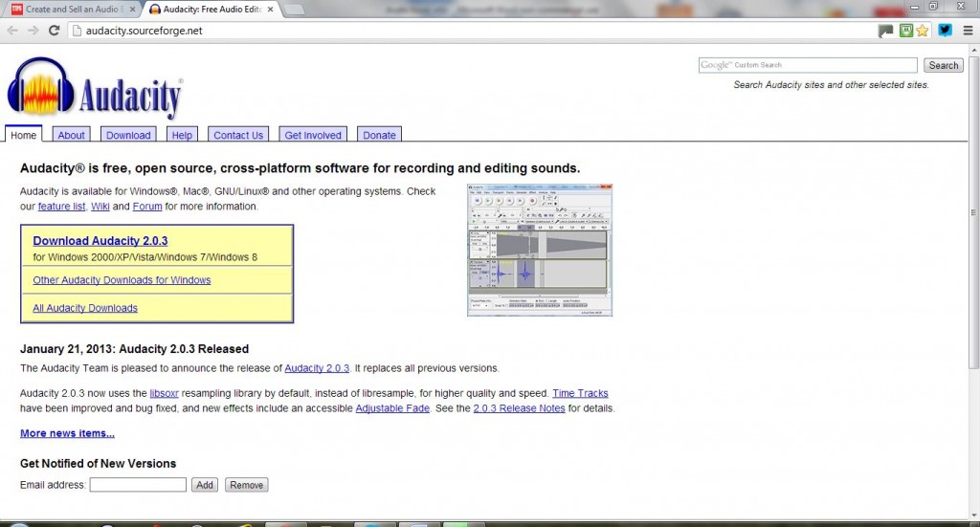Go to the Download navigation tab
Image resolution: width=980 pixels, height=527 pixels.
click(x=128, y=135)
